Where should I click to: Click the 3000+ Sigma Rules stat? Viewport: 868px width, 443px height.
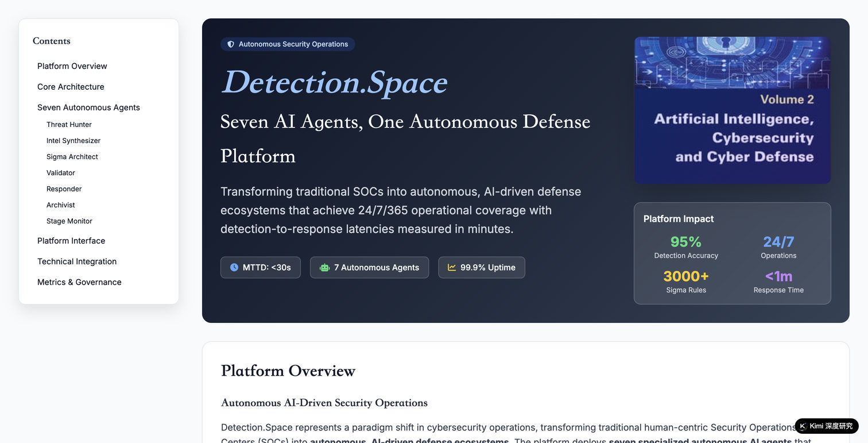tap(686, 282)
